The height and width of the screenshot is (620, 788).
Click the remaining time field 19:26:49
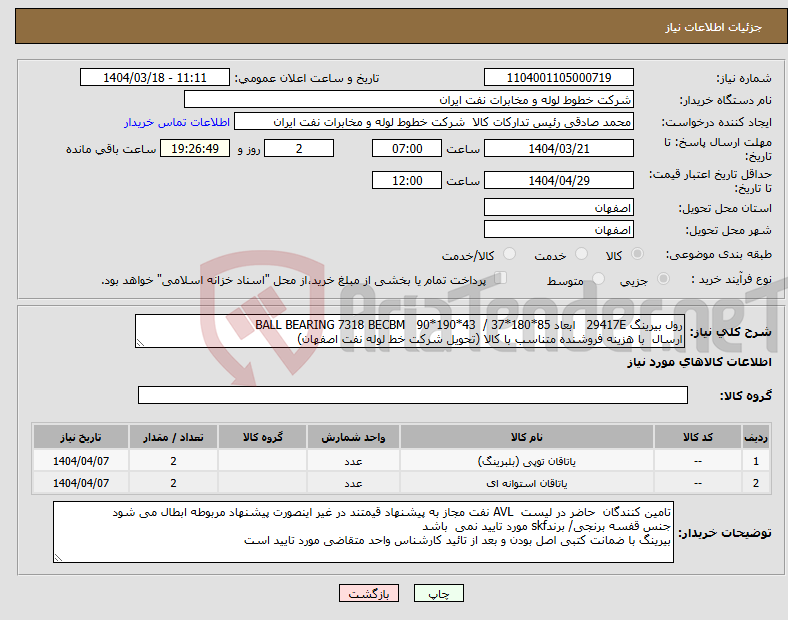[x=195, y=148]
